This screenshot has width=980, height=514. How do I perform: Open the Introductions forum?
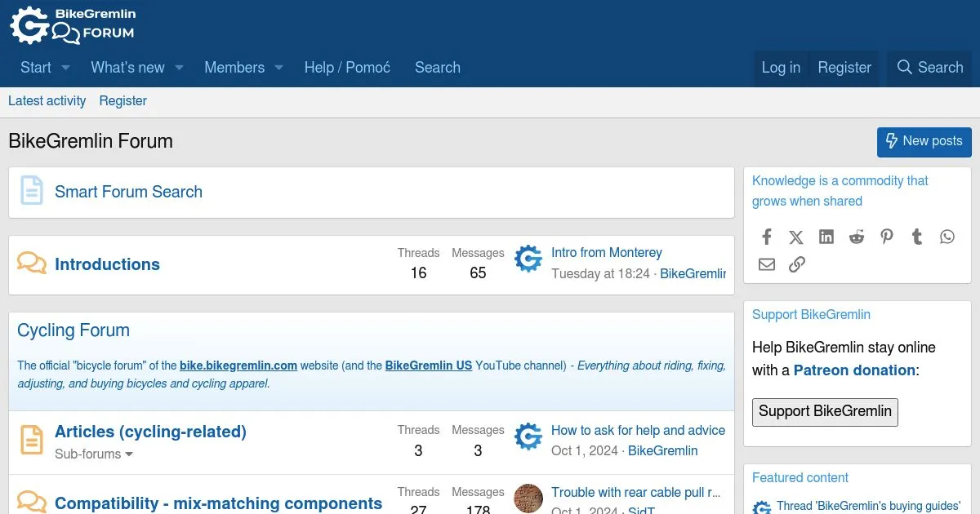pyautogui.click(x=107, y=264)
